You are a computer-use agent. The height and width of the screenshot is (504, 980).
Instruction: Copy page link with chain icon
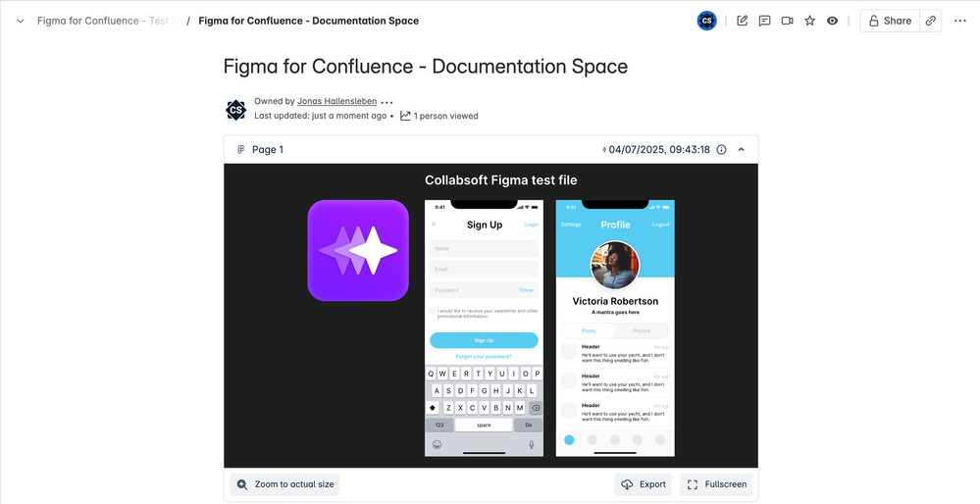tap(931, 21)
